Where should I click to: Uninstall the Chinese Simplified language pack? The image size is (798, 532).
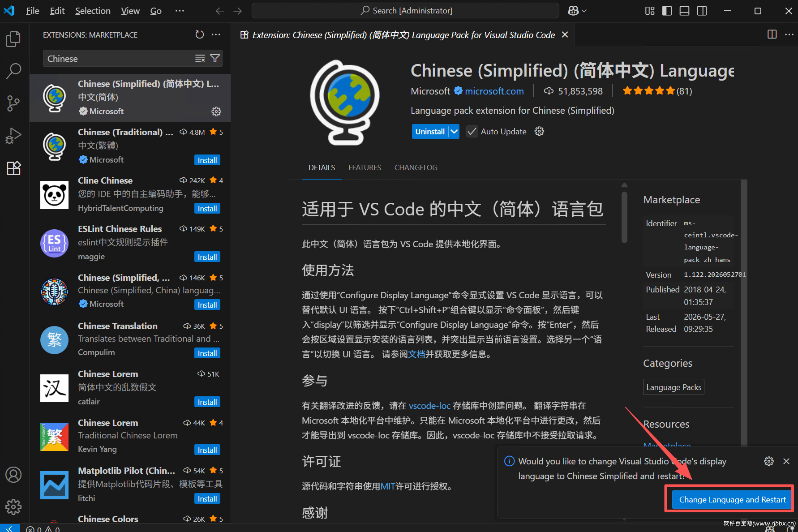pyautogui.click(x=430, y=131)
